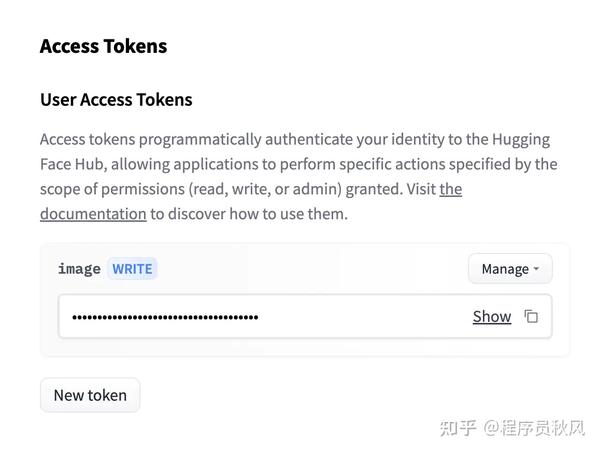The width and height of the screenshot is (600, 452).
Task: Copy the image token to clipboard
Action: 531,316
